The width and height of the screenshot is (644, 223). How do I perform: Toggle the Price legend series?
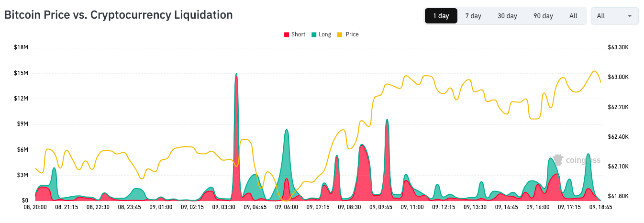348,34
